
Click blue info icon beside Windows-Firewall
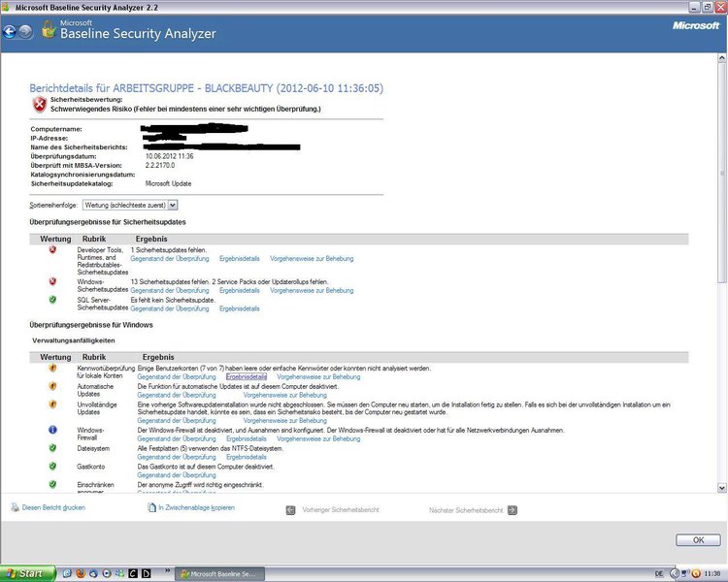52,430
